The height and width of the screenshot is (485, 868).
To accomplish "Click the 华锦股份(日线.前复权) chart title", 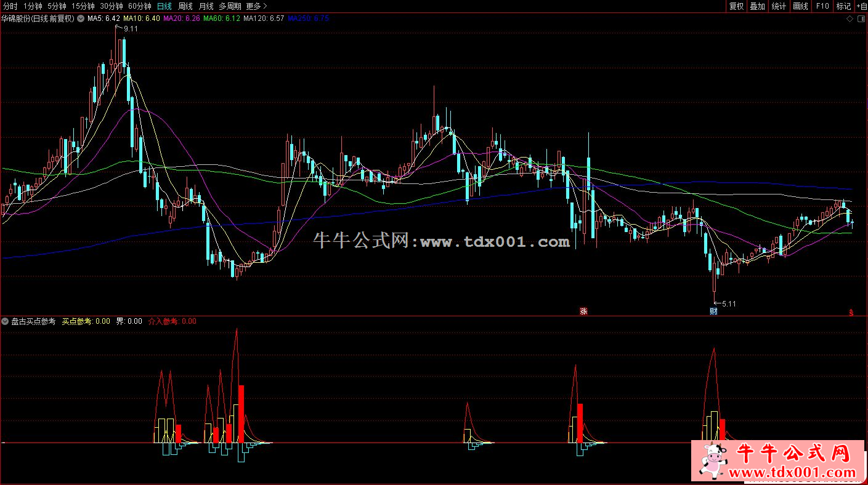I will [38, 18].
